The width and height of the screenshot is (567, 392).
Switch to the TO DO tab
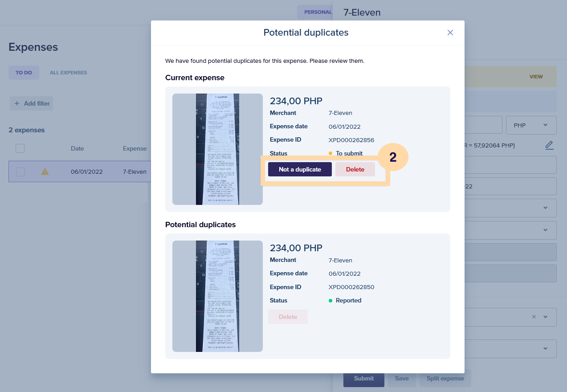coord(24,73)
